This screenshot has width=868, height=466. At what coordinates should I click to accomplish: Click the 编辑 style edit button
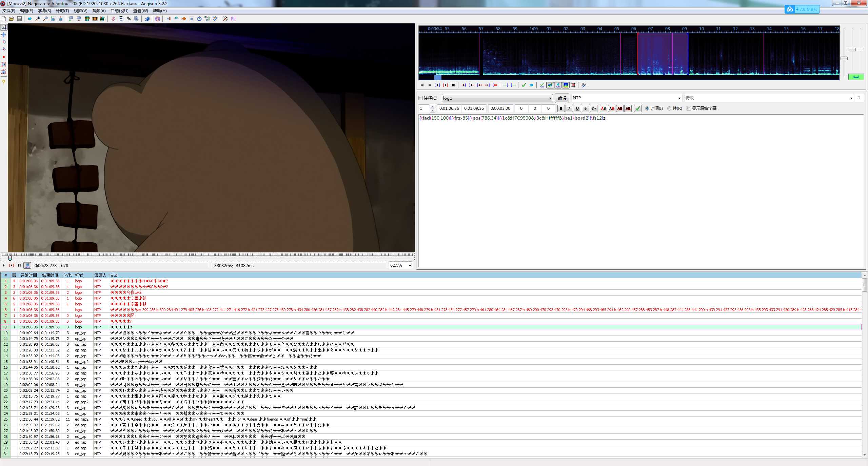(562, 98)
